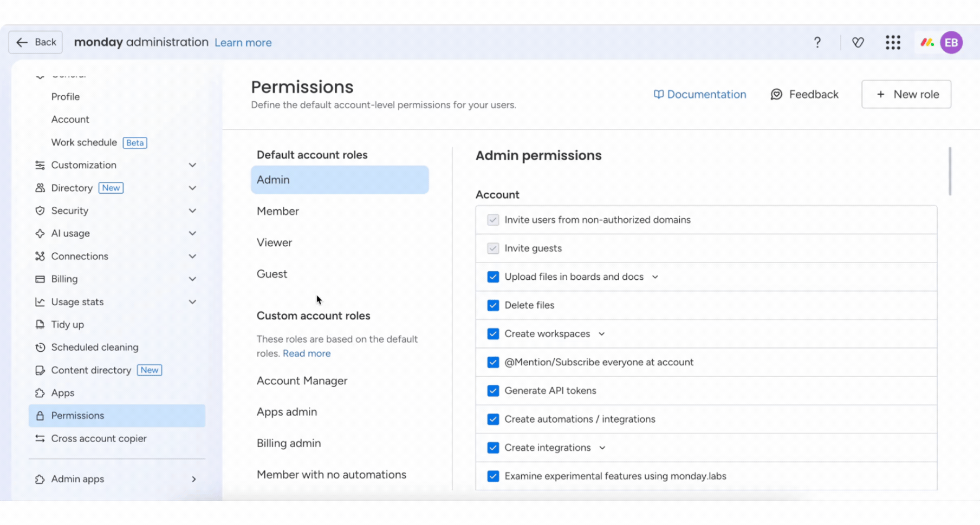Expand the AI usage section chevron
Image resolution: width=980 pixels, height=525 pixels.
click(192, 233)
